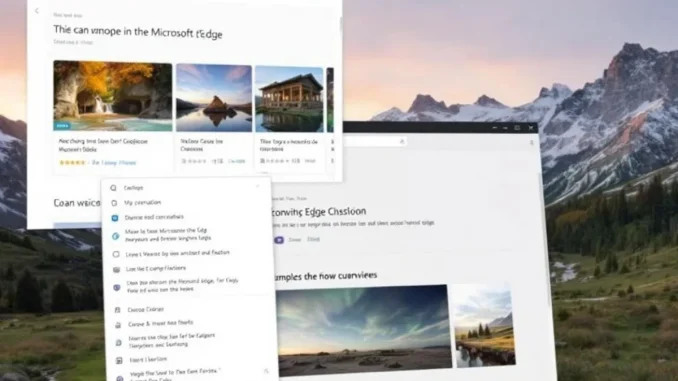Click the purple round icon in the dropdown list
This screenshot has height=381, width=678.
pos(117,288)
